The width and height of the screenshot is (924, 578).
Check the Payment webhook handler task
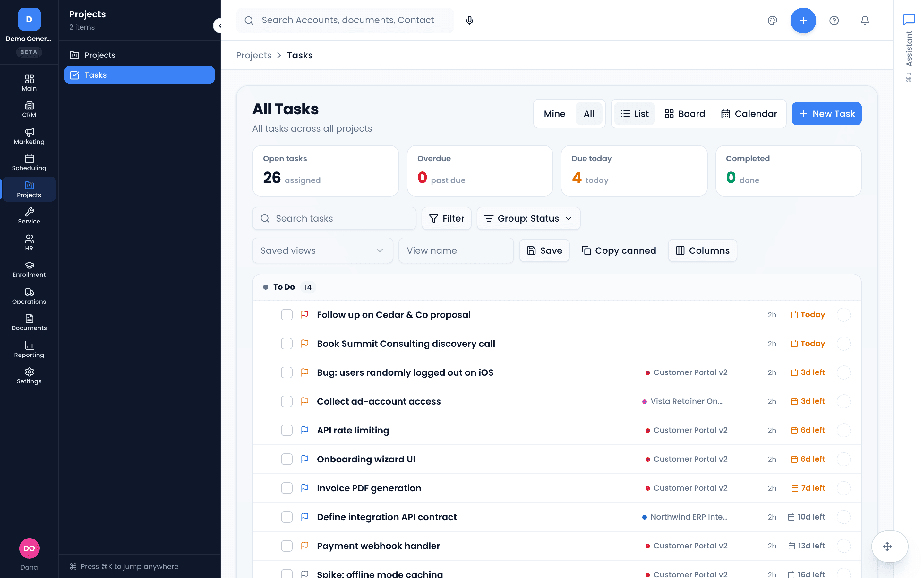[x=287, y=546]
